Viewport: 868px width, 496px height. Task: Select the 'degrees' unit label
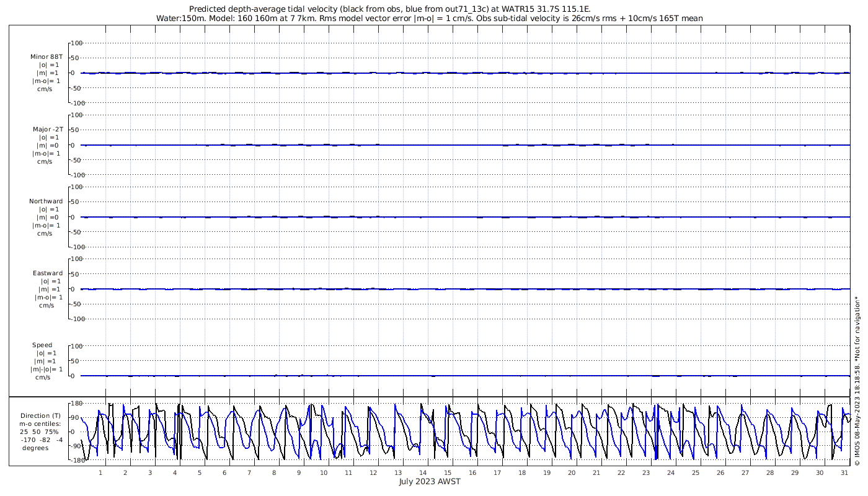coord(35,448)
